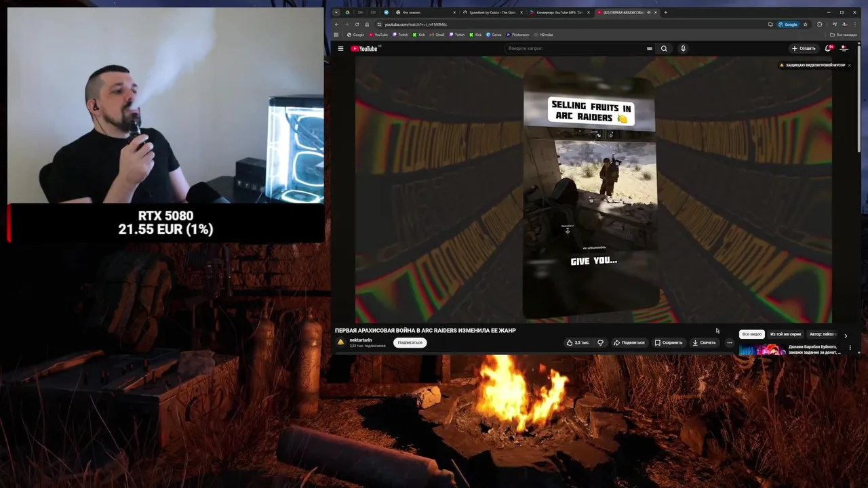Go to YouTube home via logo

[365, 49]
